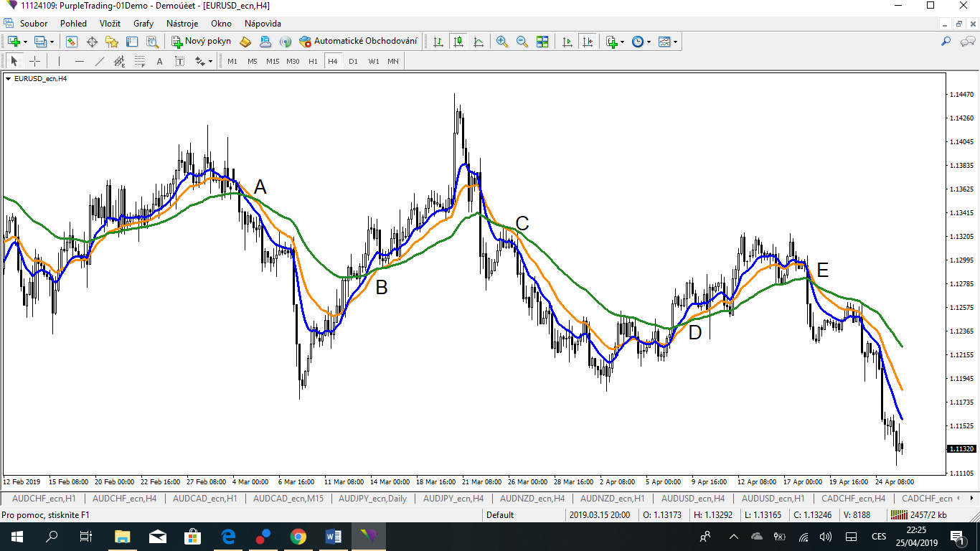Viewport: 980px width, 551px height.
Task: Switch to the M1 timeframe
Action: pyautogui.click(x=232, y=61)
